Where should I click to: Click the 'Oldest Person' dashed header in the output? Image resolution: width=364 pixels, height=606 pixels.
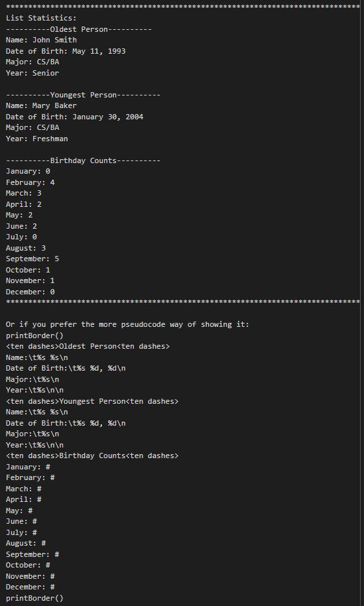[79, 29]
